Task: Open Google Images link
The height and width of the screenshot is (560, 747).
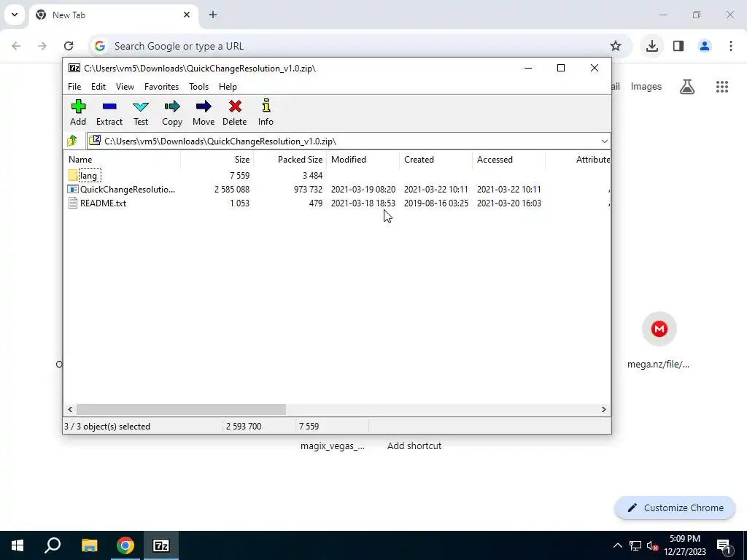Action: (646, 87)
